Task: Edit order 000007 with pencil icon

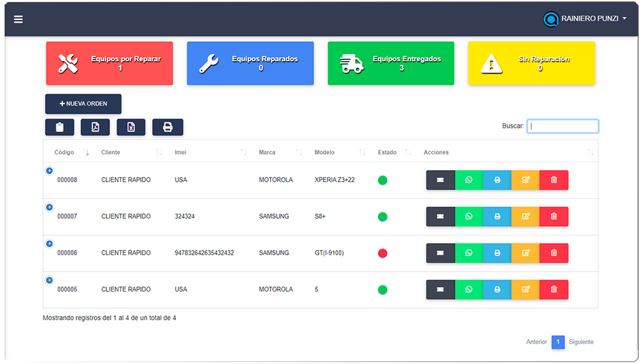Action: pyautogui.click(x=525, y=216)
